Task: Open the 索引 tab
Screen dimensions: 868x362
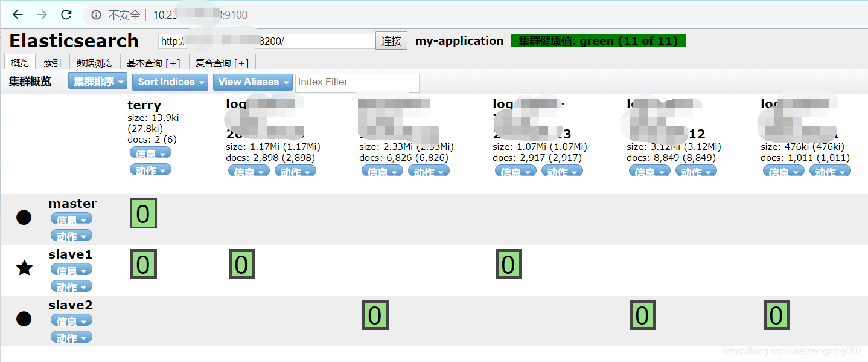Action: (53, 63)
